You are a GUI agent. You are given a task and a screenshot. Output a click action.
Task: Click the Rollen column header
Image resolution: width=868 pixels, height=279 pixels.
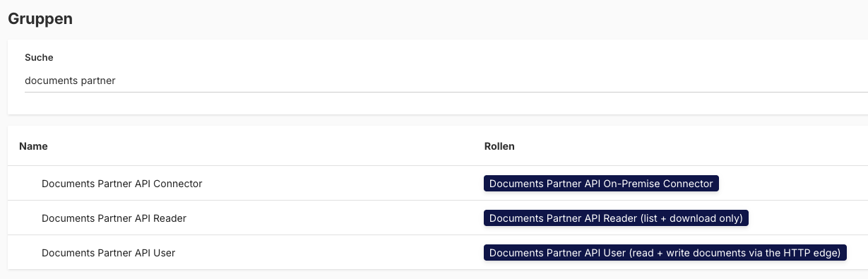(x=499, y=146)
